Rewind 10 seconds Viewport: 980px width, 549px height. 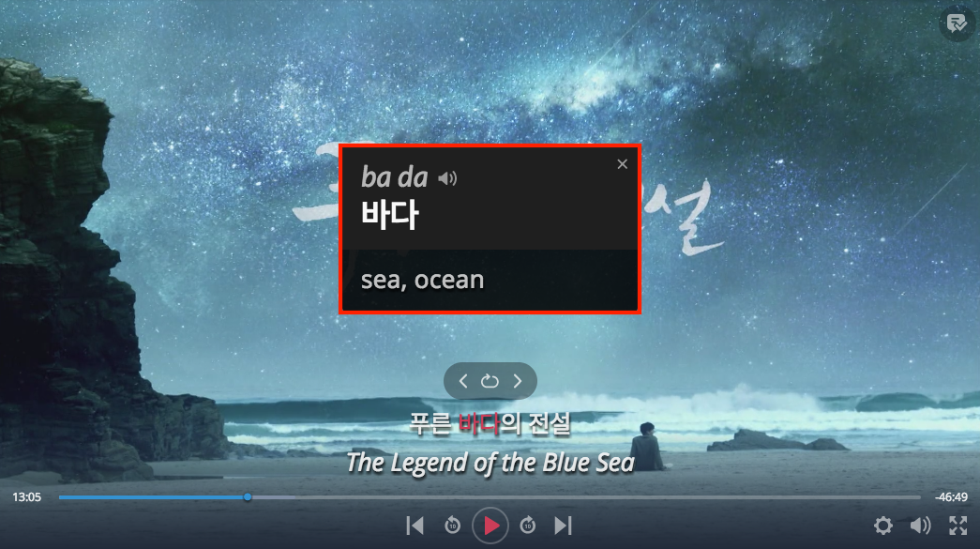[453, 526]
